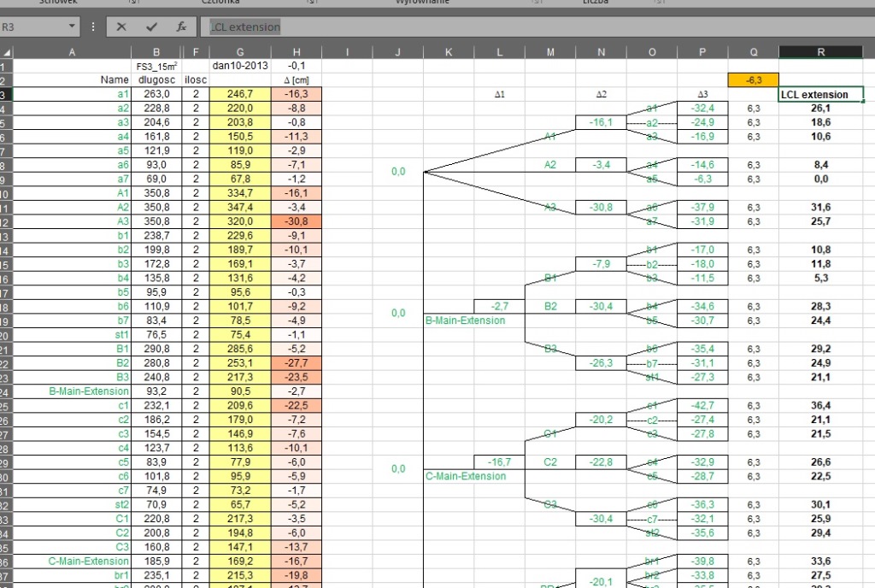The height and width of the screenshot is (588, 875).
Task: Click the Δ1 label cell
Action: click(499, 94)
